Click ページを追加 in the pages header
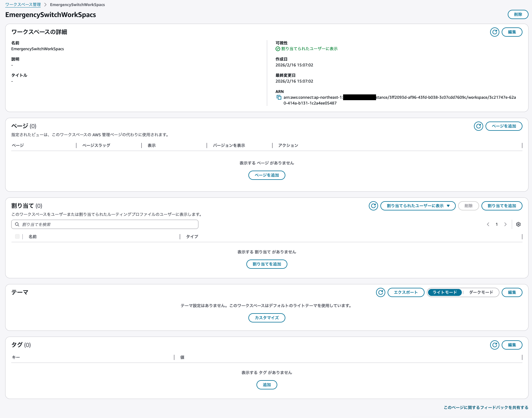532x418 pixels. pyautogui.click(x=504, y=126)
